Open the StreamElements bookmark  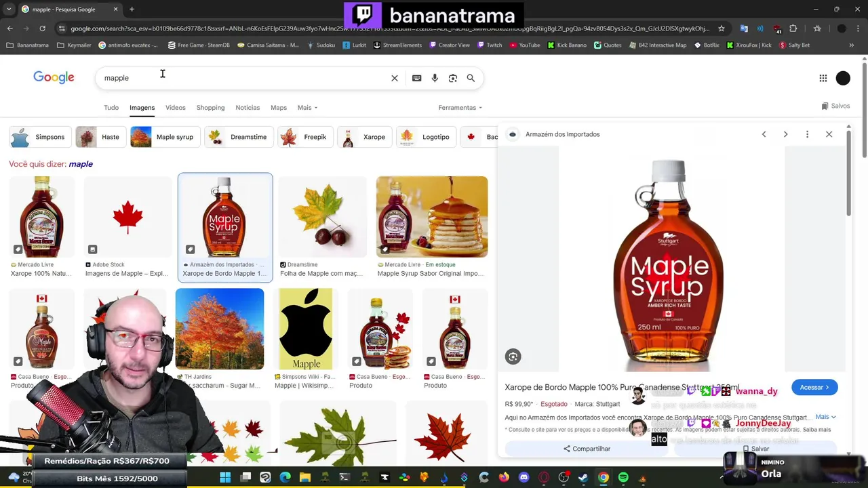coord(397,45)
